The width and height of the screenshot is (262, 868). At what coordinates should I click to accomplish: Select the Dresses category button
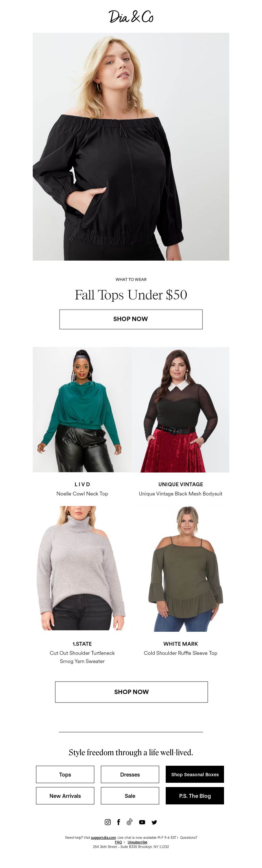pyautogui.click(x=130, y=774)
